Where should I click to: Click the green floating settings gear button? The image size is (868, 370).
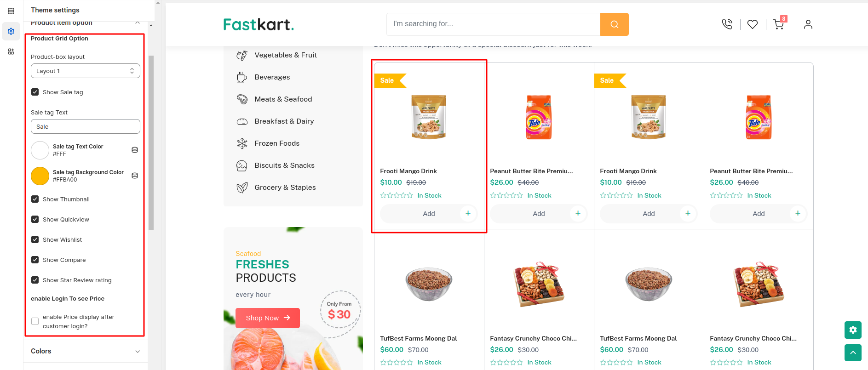853,330
